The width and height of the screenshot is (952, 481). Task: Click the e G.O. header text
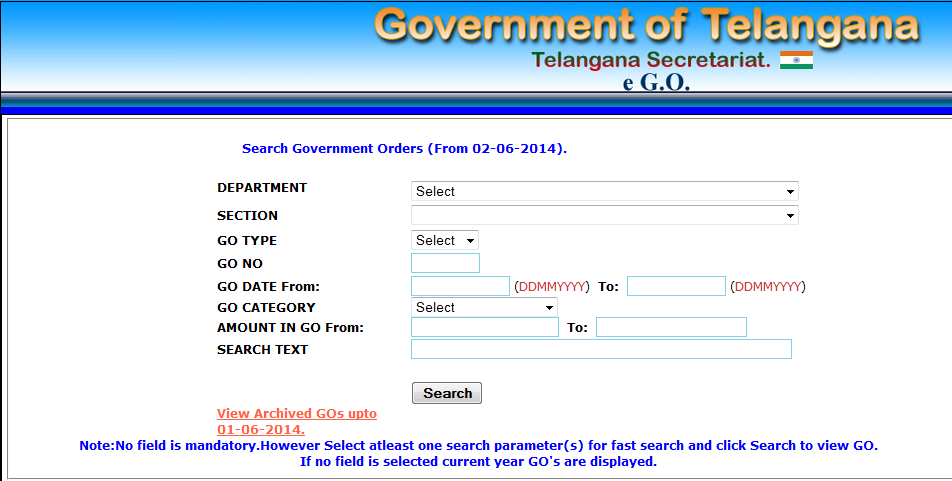click(656, 83)
